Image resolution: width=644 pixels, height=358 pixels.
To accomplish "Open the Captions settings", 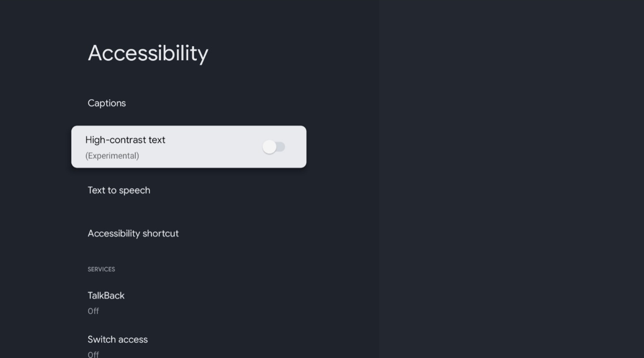I will (189, 103).
